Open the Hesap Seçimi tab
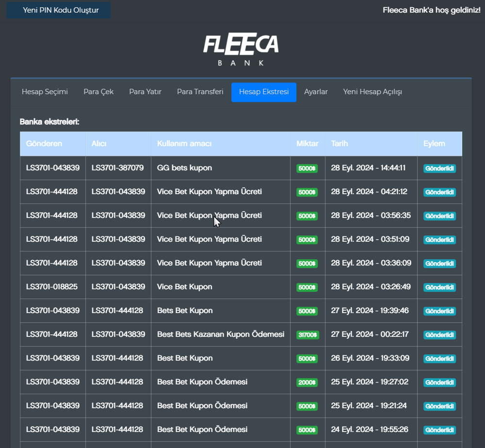The height and width of the screenshot is (448, 485). coord(45,92)
